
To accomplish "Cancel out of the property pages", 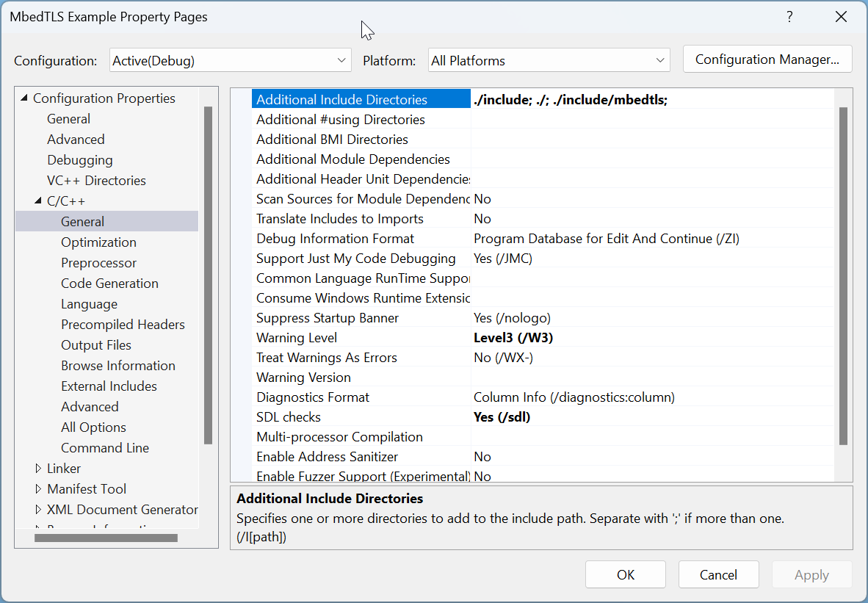I will tap(718, 574).
